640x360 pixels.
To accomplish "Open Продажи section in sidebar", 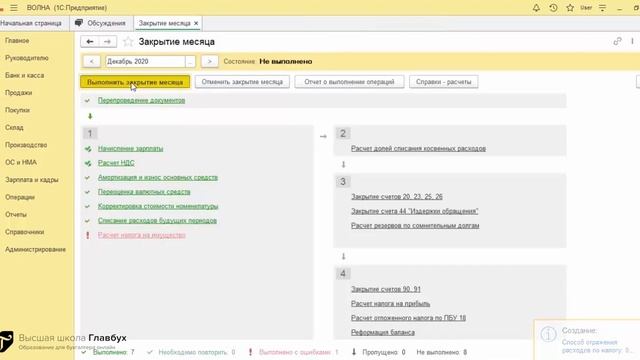I will tap(18, 93).
